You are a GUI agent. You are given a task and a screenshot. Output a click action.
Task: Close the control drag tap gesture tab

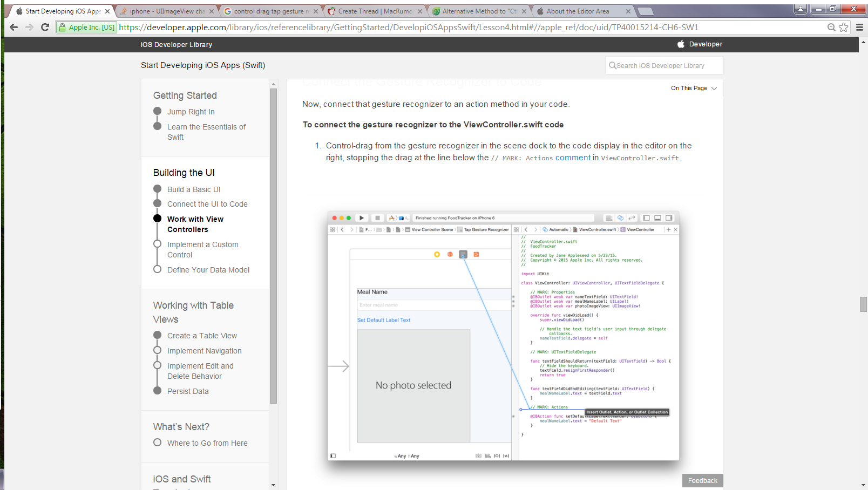316,11
